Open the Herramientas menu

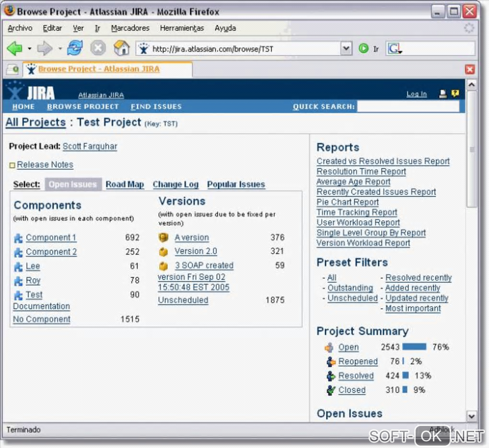[182, 28]
